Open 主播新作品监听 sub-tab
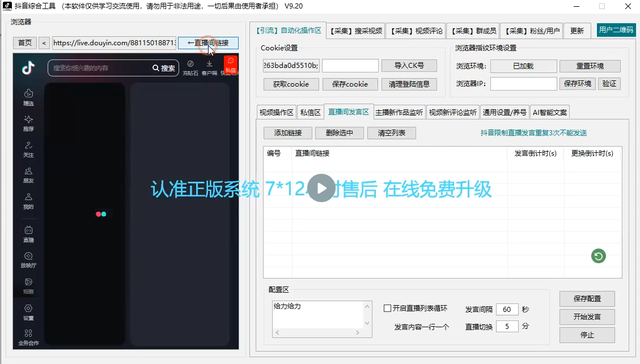Screen dimensions: 640x364 pos(399,113)
